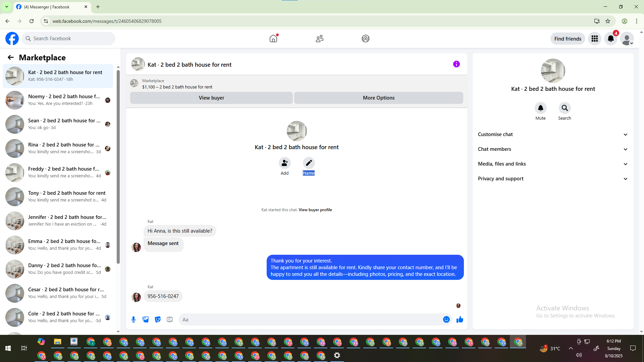Screen dimensions: 644x362
Task: Open Facebook Home tab
Action: [x=273, y=39]
